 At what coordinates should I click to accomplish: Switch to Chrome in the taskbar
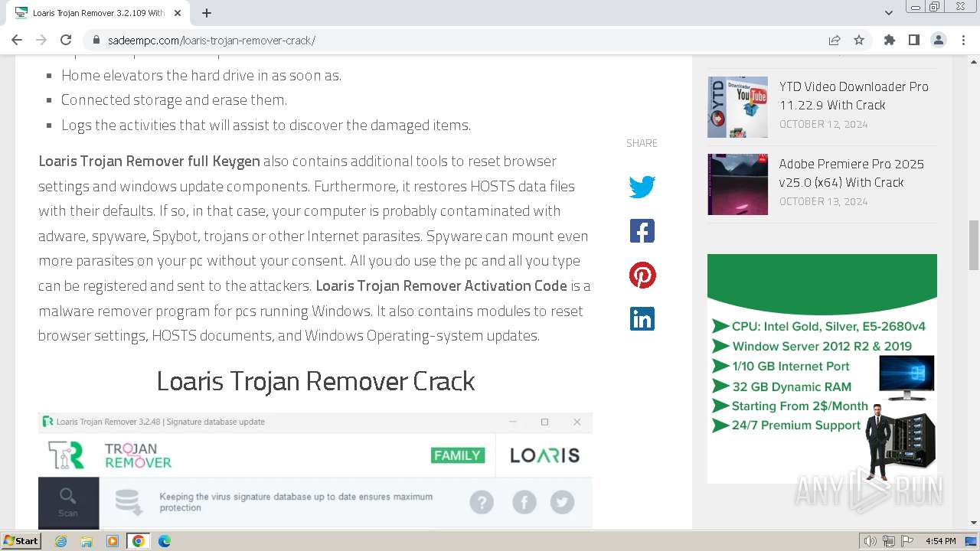coord(138,541)
